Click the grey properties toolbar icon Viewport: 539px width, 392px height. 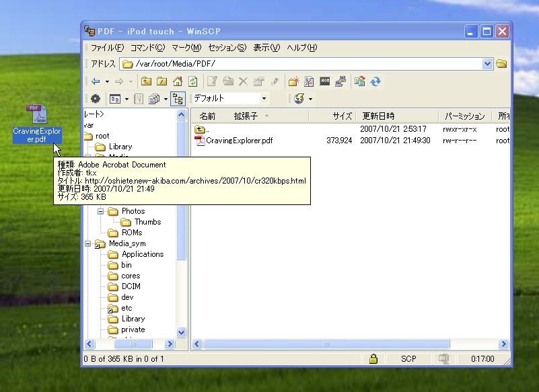(x=258, y=81)
